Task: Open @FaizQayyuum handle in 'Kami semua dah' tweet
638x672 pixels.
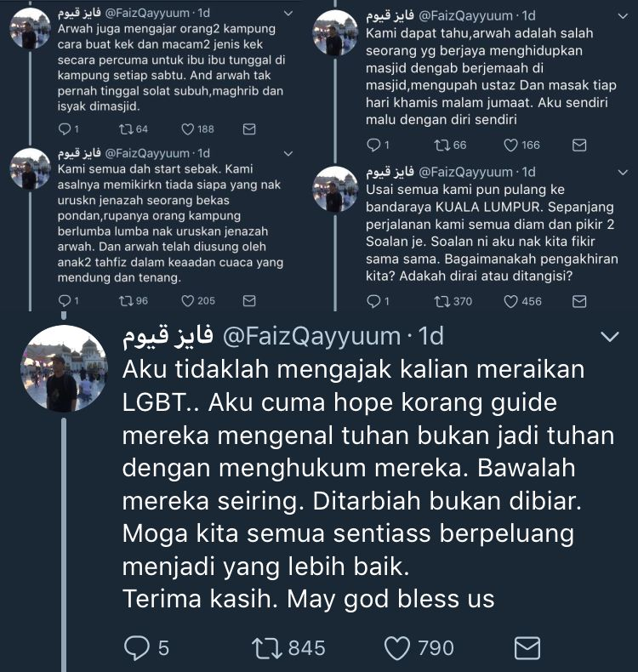Action: click(x=147, y=153)
